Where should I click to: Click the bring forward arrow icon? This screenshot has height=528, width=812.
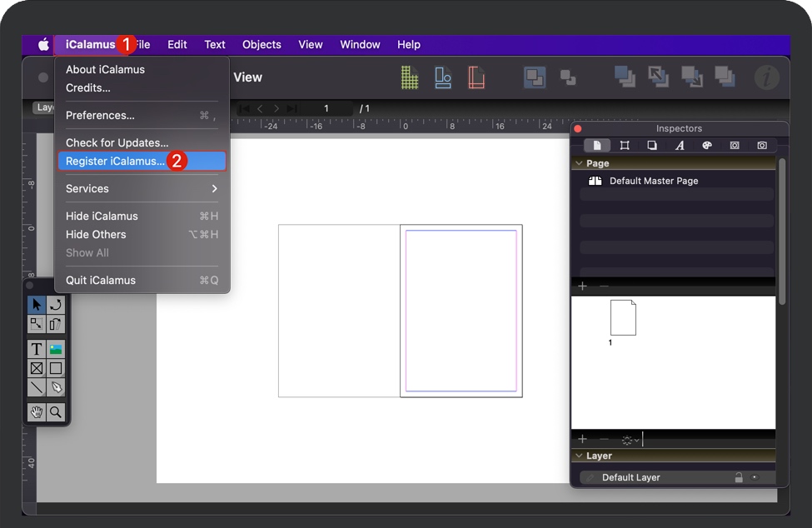coord(658,77)
